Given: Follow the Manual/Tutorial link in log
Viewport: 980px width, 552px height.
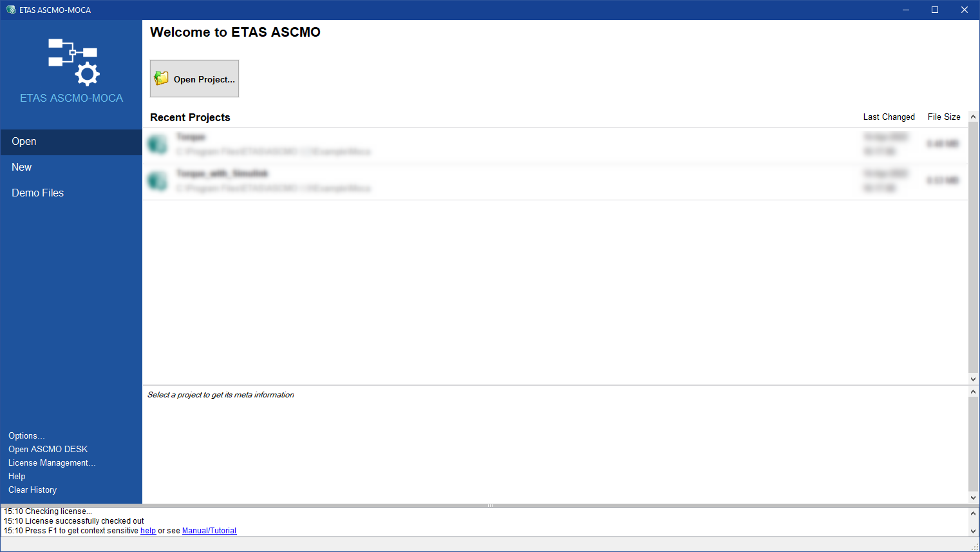Looking at the screenshot, I should [209, 531].
